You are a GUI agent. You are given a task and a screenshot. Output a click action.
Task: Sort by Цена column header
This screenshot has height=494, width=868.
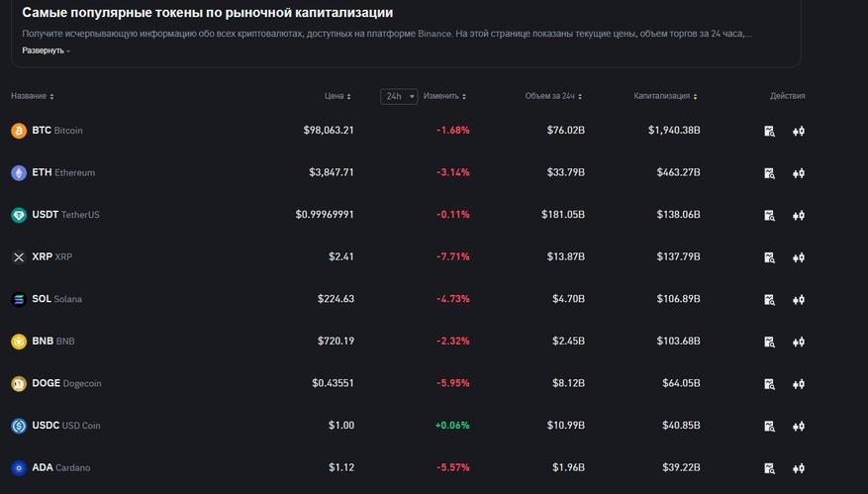(338, 96)
